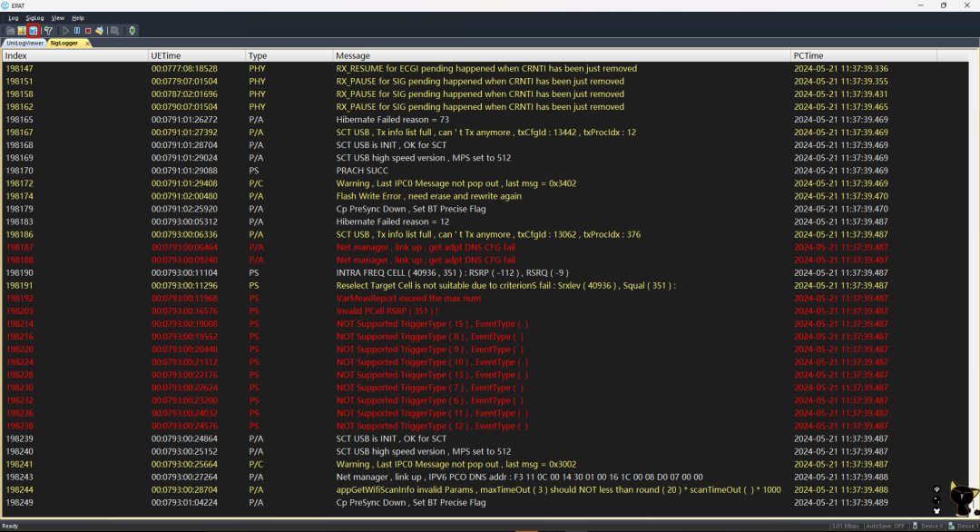This screenshot has width=980, height=532.
Task: Select 'last msg = 0x3002' warning row
Action: pyautogui.click(x=485, y=465)
